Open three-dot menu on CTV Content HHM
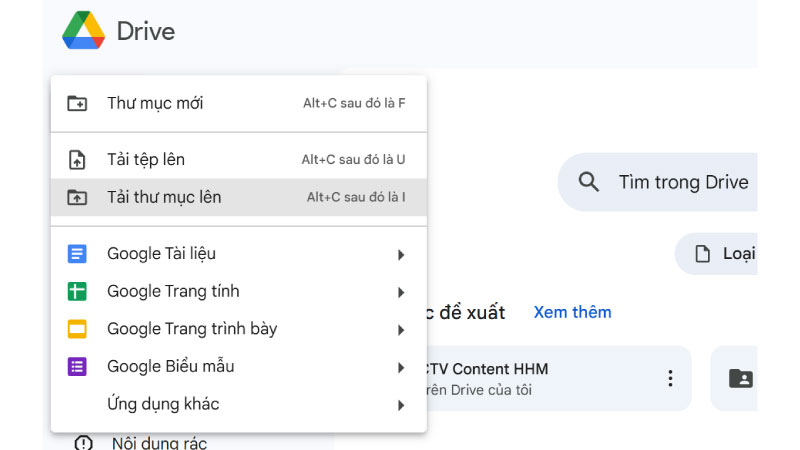Image resolution: width=800 pixels, height=450 pixels. 670,379
